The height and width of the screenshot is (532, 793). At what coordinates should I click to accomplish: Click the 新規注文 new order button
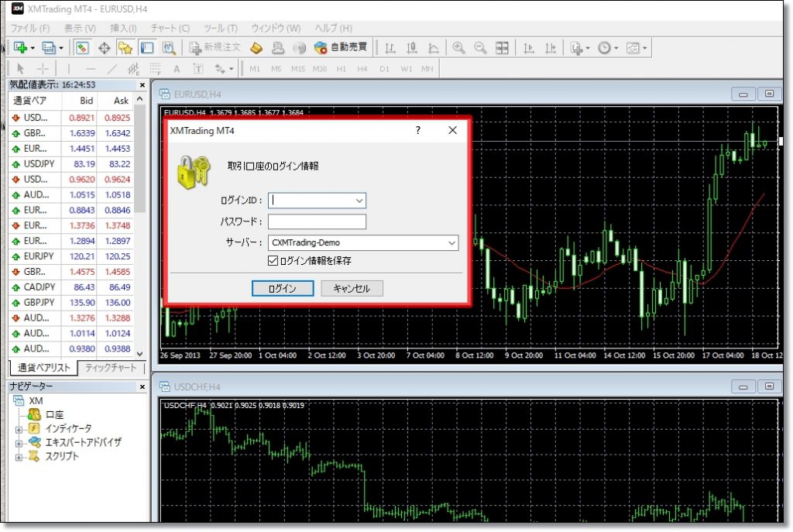[215, 47]
